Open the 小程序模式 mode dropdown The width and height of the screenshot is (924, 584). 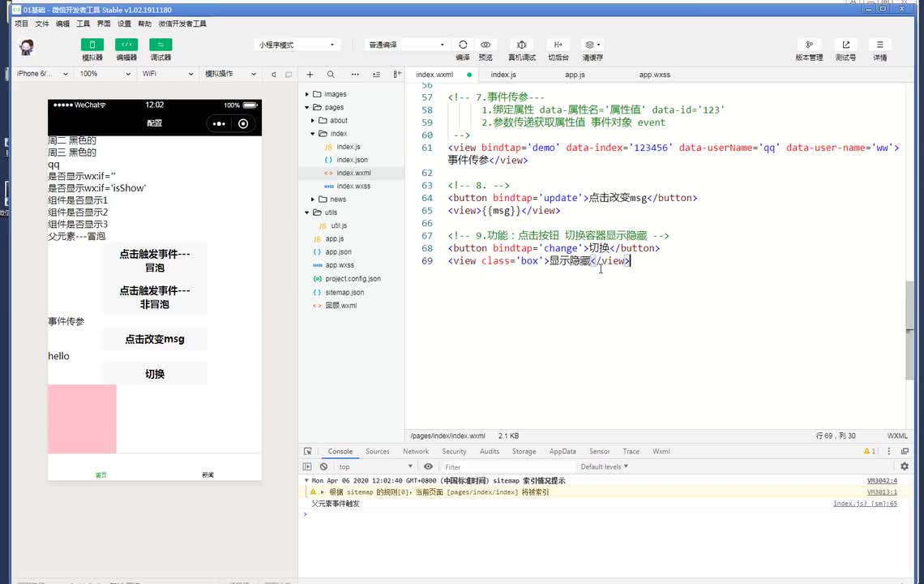[297, 45]
